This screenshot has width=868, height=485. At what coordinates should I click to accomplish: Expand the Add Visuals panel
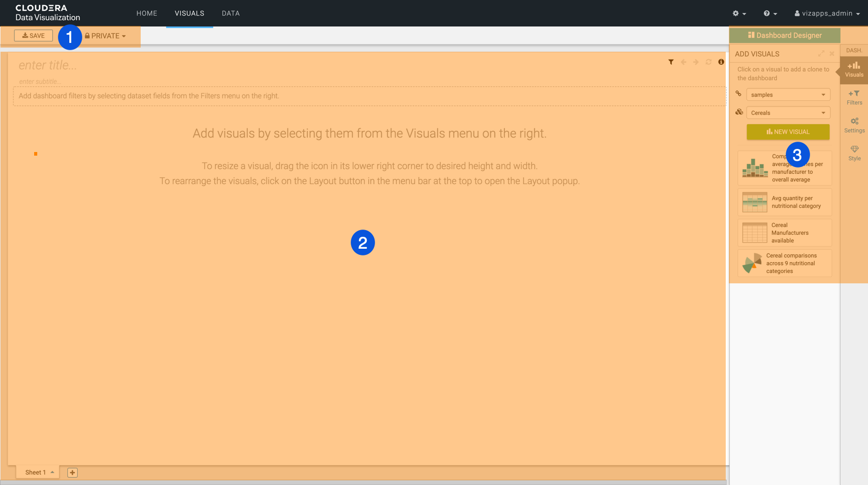[x=821, y=54]
